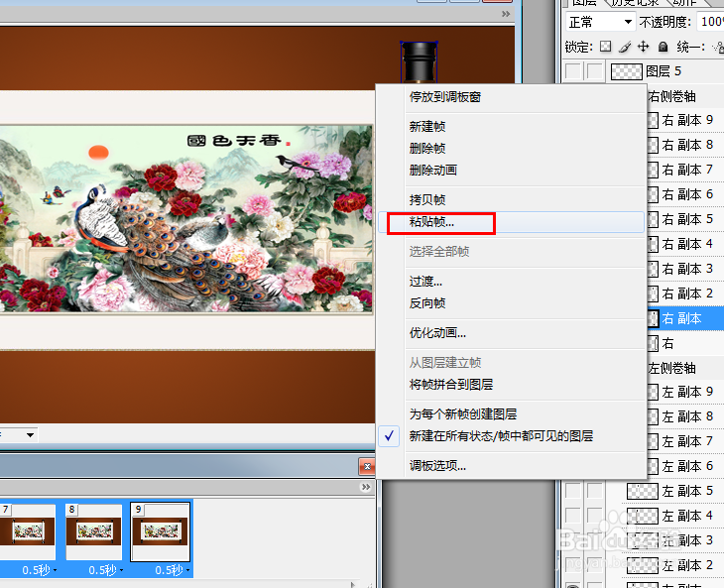Click layer thumbnail of 左 副本 4

click(x=642, y=516)
